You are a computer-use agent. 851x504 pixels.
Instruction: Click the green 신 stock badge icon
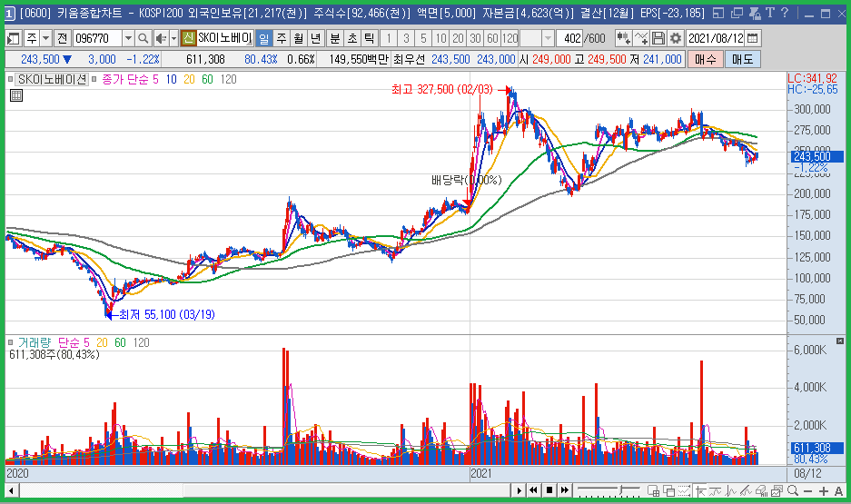tap(188, 38)
